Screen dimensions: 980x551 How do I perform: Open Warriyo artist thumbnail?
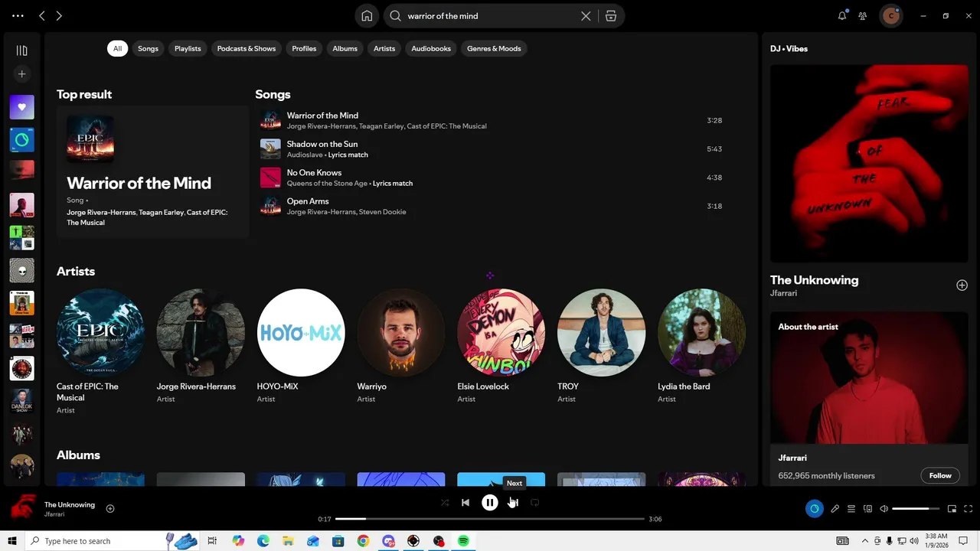401,332
